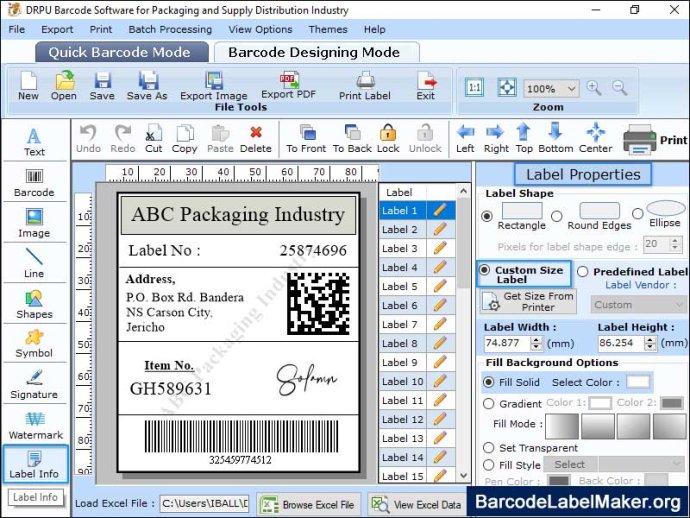
Task: Select the Symbol tool in sidebar
Action: point(34,344)
